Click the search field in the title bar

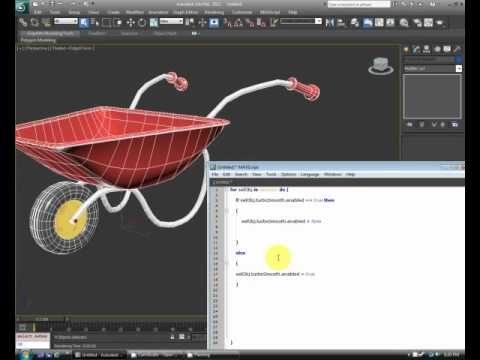pyautogui.click(x=359, y=4)
